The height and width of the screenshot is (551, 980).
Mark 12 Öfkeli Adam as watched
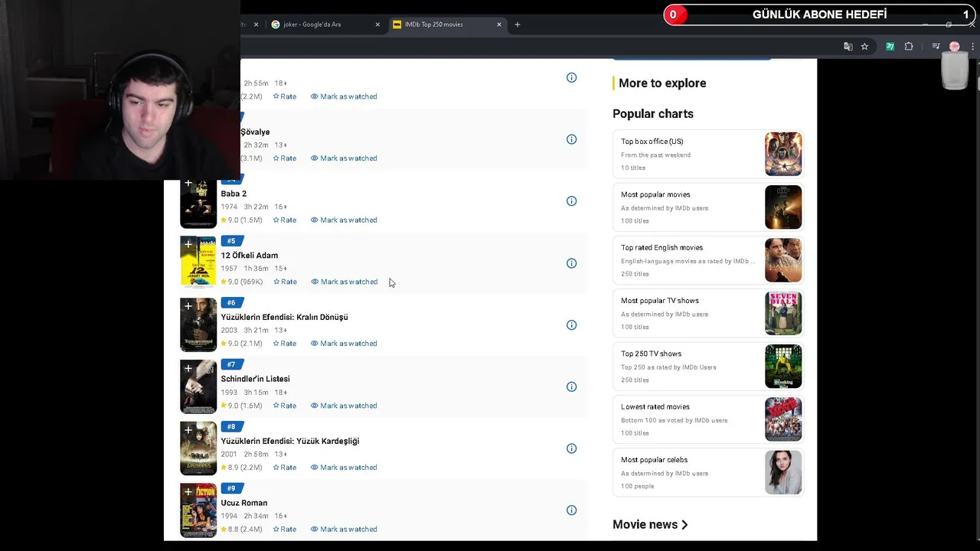344,282
